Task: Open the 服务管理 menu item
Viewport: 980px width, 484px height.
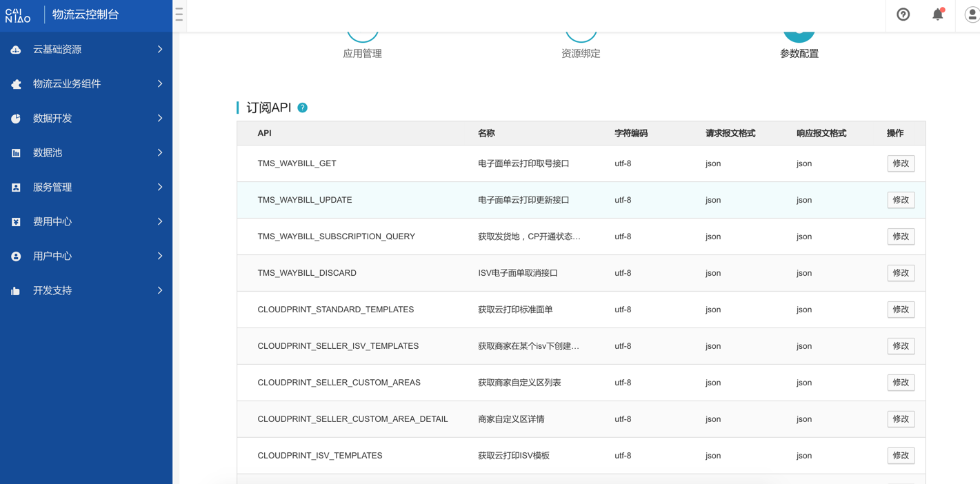Action: tap(86, 188)
